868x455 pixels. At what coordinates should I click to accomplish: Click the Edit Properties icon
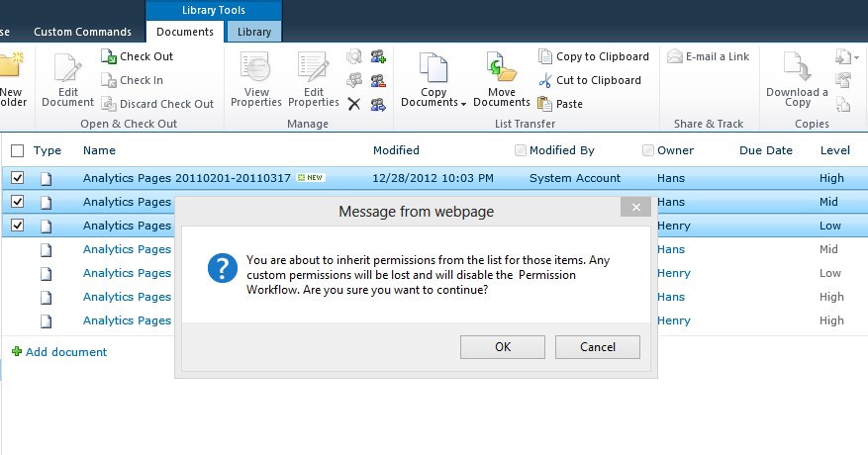pos(314,67)
